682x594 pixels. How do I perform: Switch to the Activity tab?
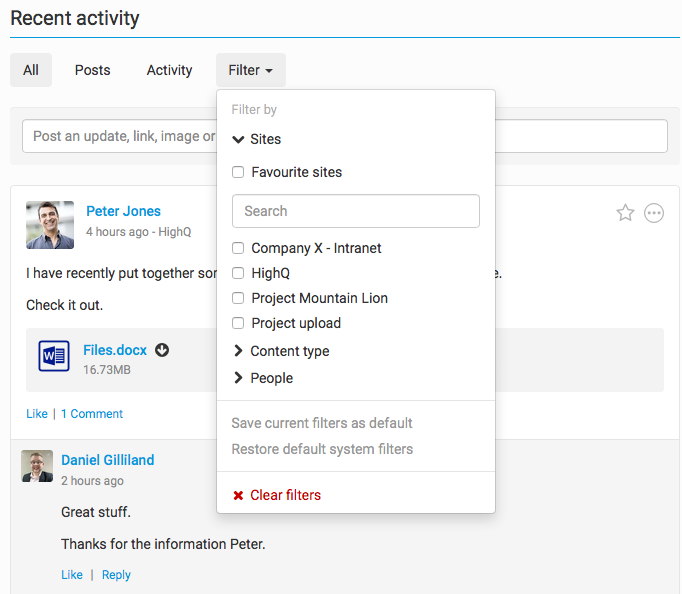[x=169, y=70]
